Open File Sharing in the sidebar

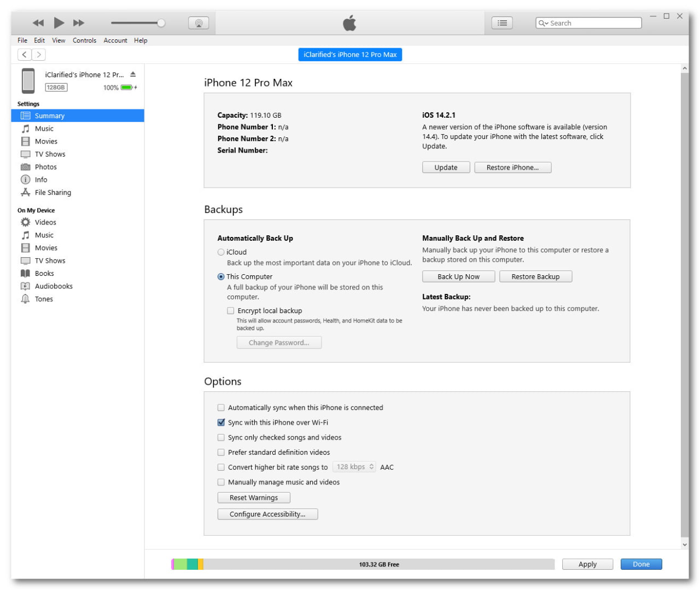click(52, 193)
